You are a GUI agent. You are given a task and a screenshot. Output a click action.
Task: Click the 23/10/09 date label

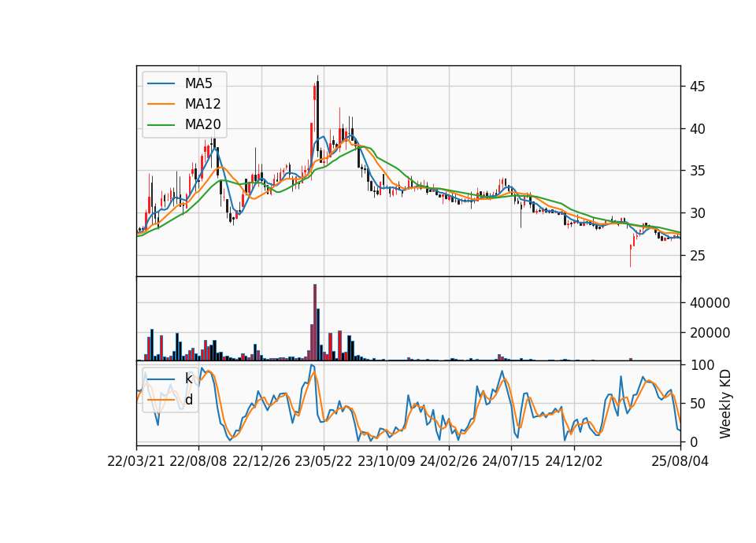tap(386, 461)
